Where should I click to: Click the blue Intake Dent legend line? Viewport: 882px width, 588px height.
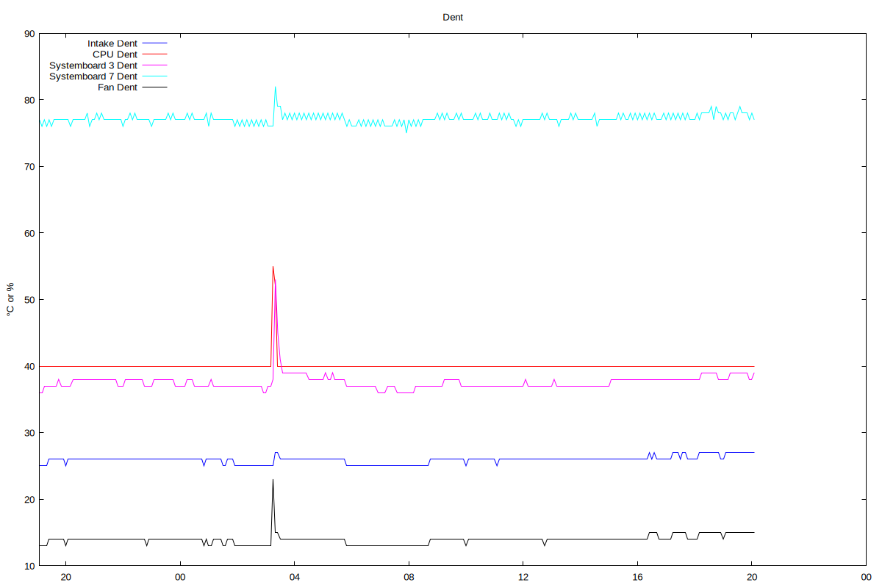tap(155, 43)
